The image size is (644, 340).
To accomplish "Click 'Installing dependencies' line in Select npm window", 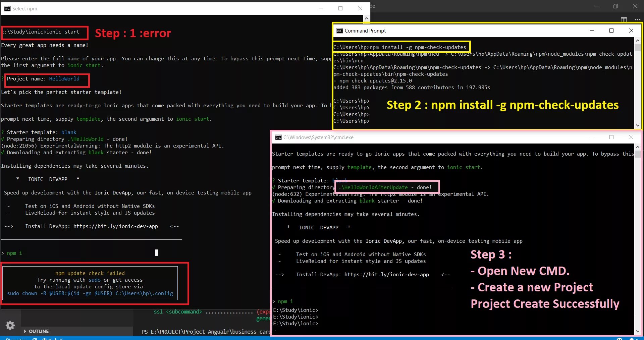I will [x=75, y=166].
